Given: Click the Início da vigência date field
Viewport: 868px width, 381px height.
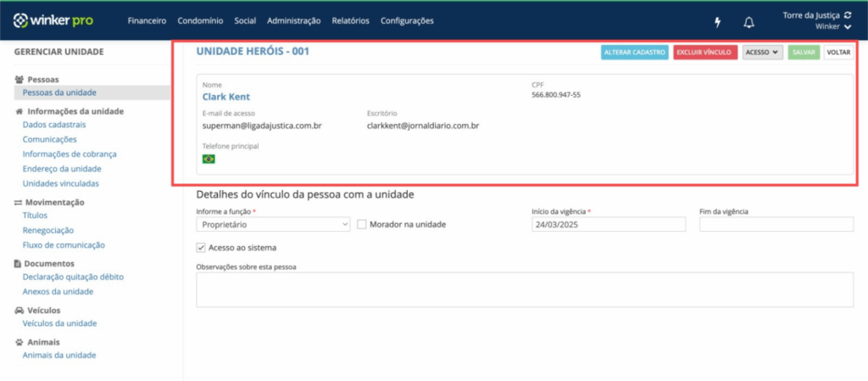Looking at the screenshot, I should coord(609,224).
